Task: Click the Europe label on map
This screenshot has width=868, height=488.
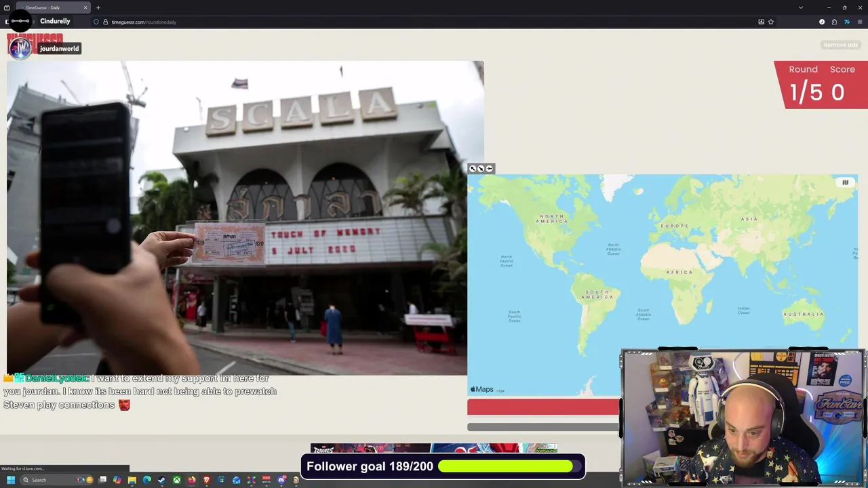Action: [675, 226]
